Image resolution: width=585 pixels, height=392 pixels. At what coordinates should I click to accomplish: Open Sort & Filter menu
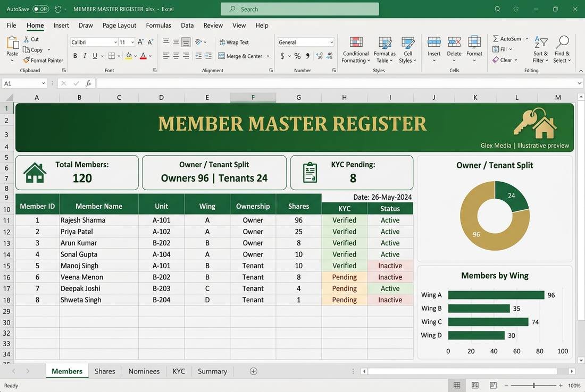click(541, 49)
